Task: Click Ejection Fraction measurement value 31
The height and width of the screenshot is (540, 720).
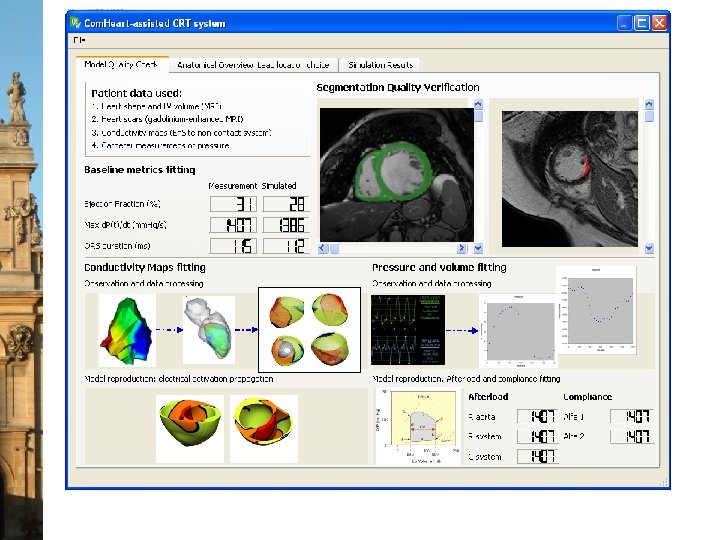Action: tap(233, 204)
